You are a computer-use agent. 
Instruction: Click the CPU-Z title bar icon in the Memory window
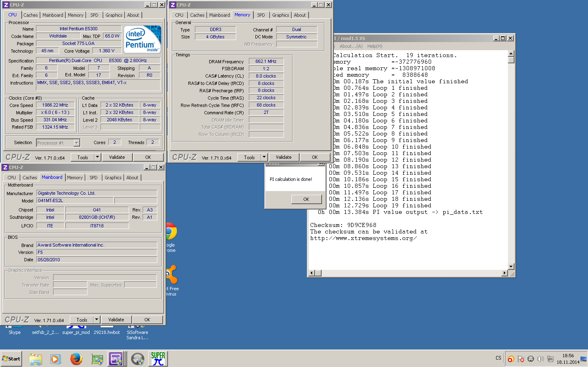[173, 5]
